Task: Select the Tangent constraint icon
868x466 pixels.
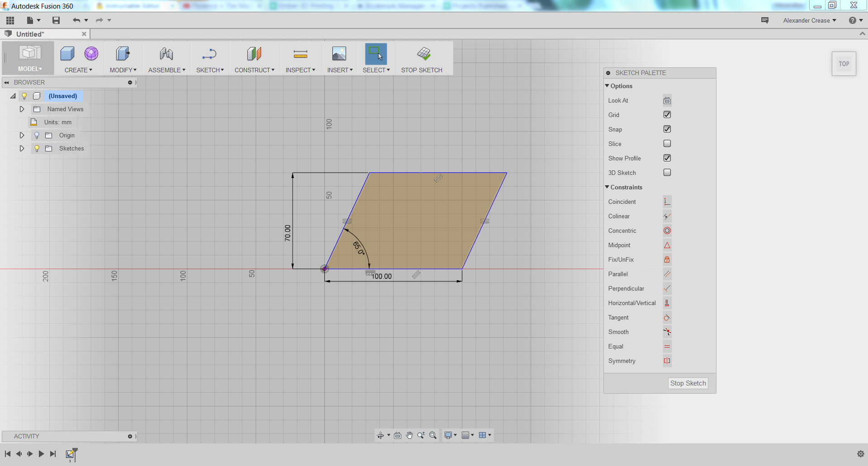Action: click(x=667, y=317)
